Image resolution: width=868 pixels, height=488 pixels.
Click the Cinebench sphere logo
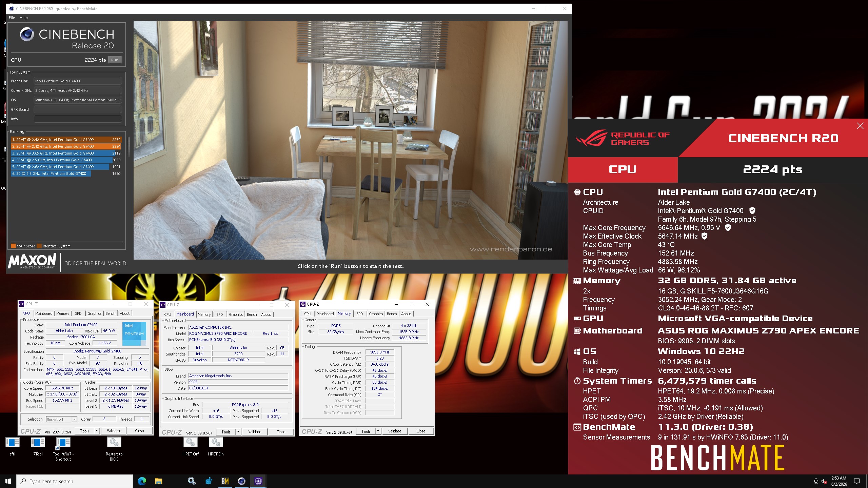27,34
